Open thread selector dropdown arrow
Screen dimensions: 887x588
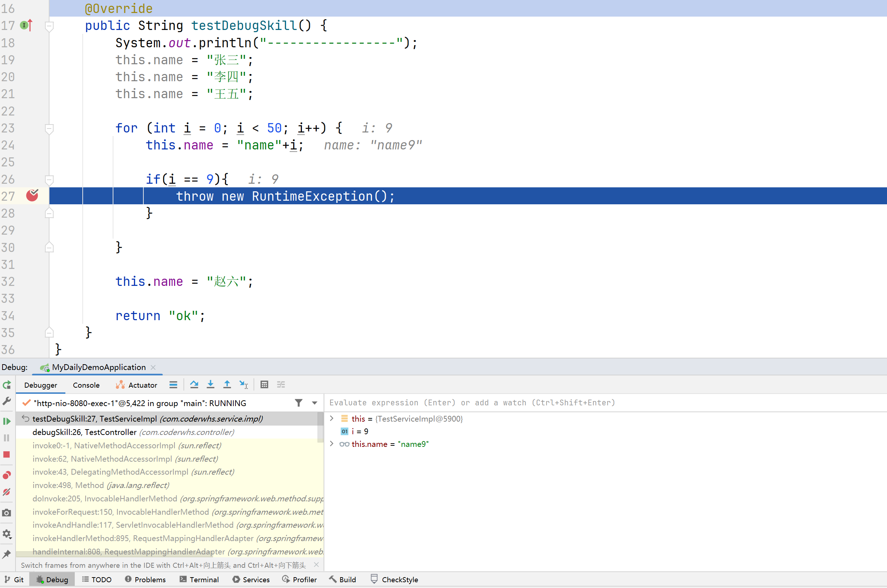(x=315, y=403)
